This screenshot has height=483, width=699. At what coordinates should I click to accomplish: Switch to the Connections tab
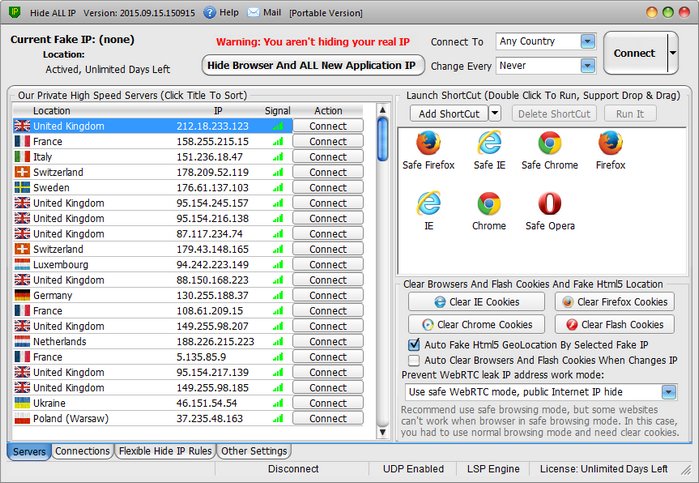(82, 451)
